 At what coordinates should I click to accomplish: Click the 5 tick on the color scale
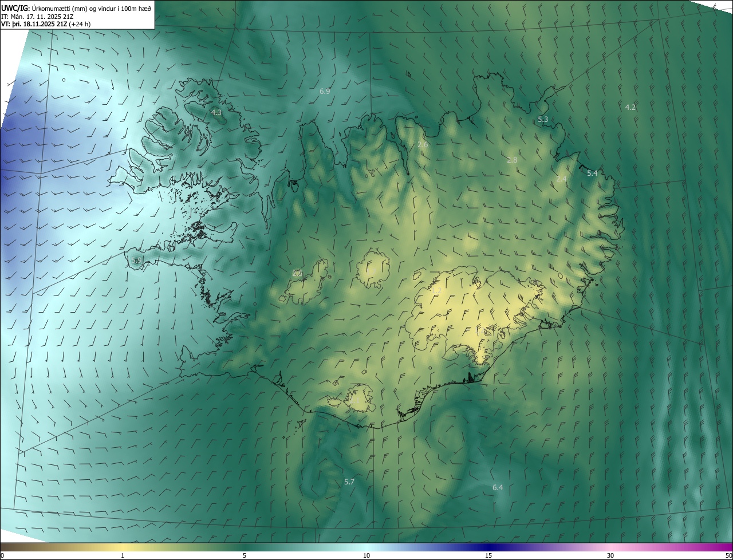tap(245, 555)
